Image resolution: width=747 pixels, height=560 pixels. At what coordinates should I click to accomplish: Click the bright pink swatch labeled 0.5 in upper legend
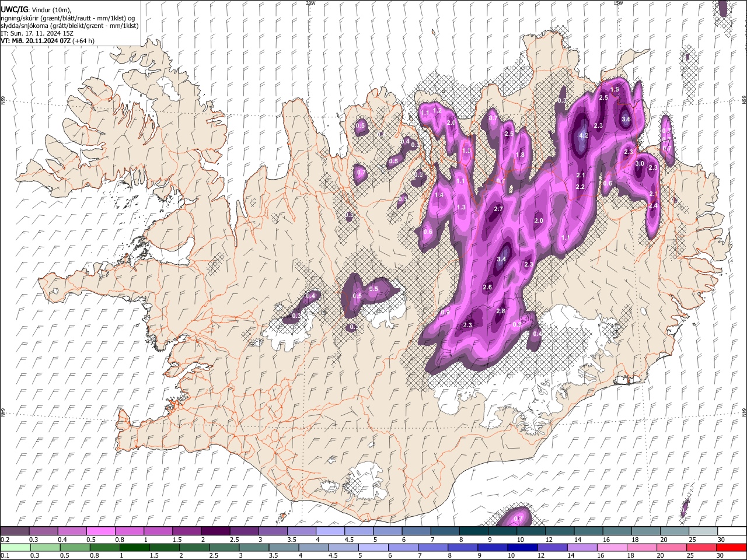101,531
